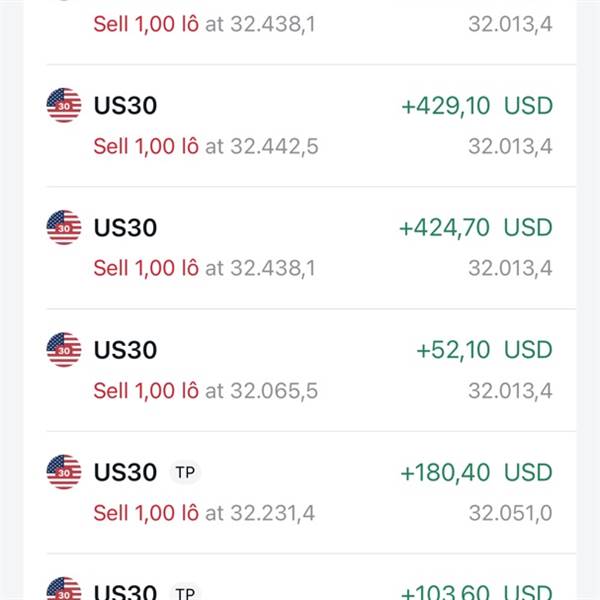The image size is (600, 600).
Task: Tap the +103,60 profit figure at the bottom
Action: point(476,592)
